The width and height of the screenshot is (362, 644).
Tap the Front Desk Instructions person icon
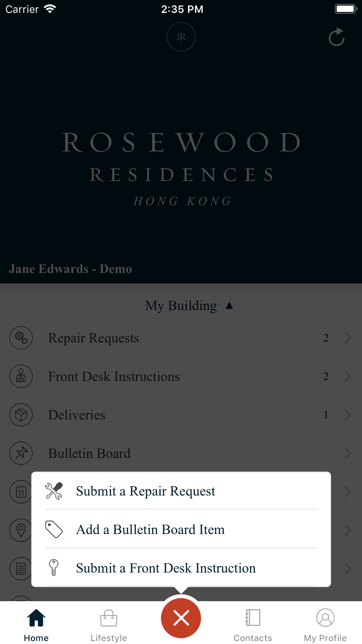[21, 376]
